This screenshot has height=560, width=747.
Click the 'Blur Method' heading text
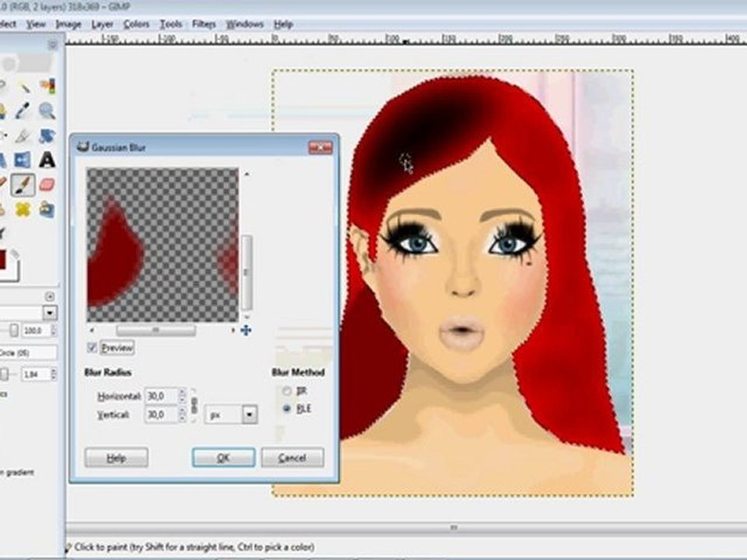pyautogui.click(x=298, y=373)
